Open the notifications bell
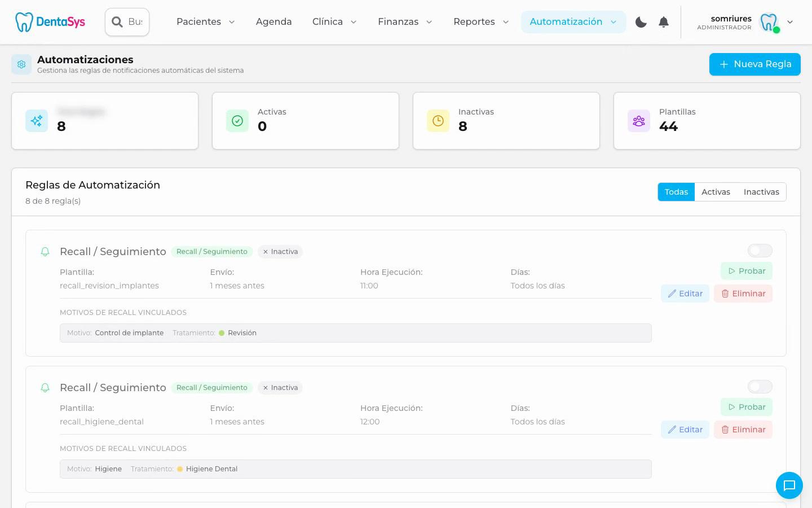The height and width of the screenshot is (508, 812). point(664,22)
